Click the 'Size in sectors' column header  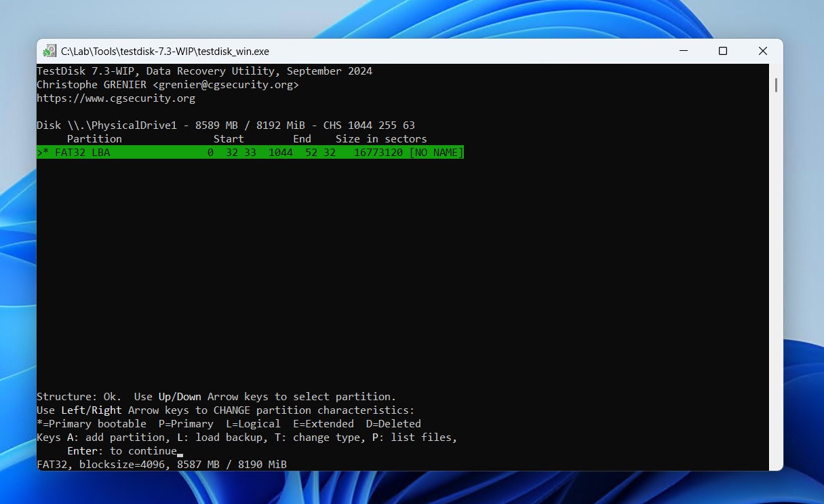click(381, 139)
